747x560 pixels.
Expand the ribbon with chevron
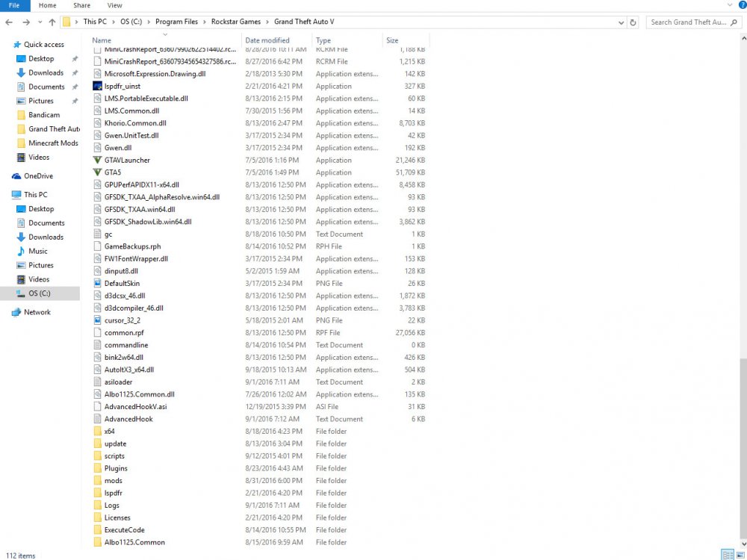(x=730, y=5)
